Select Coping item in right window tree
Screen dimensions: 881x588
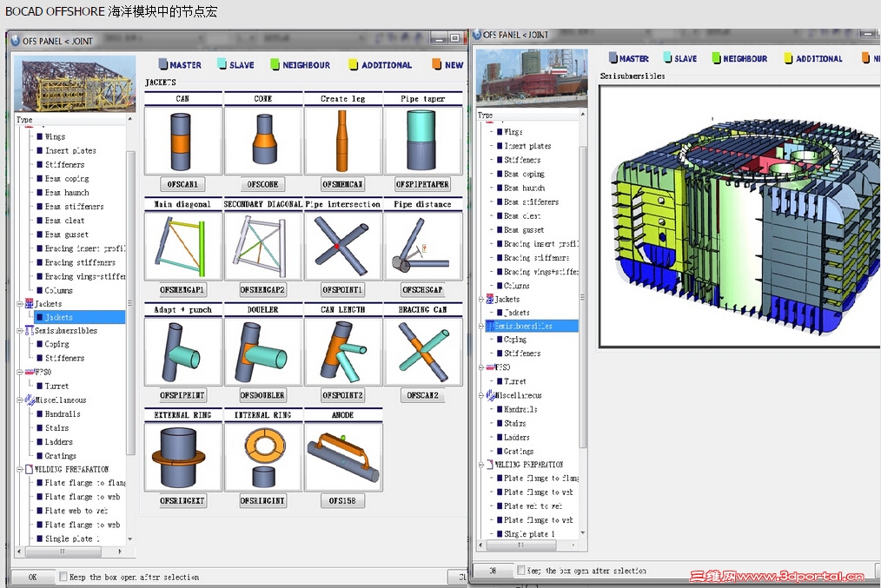point(515,340)
